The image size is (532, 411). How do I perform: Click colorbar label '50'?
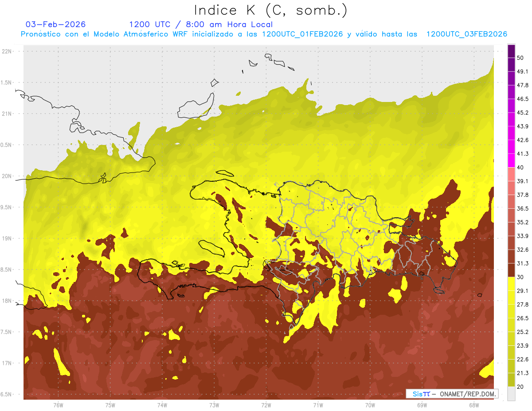click(x=520, y=58)
